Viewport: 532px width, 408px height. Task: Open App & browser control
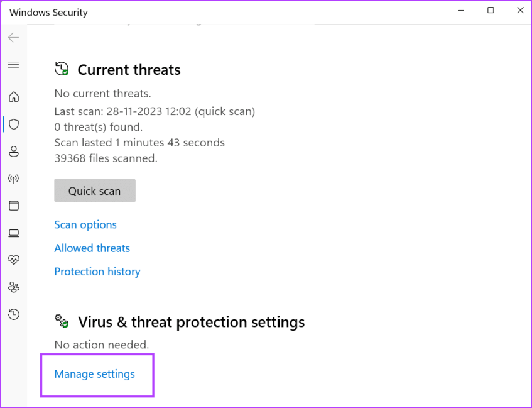14,206
